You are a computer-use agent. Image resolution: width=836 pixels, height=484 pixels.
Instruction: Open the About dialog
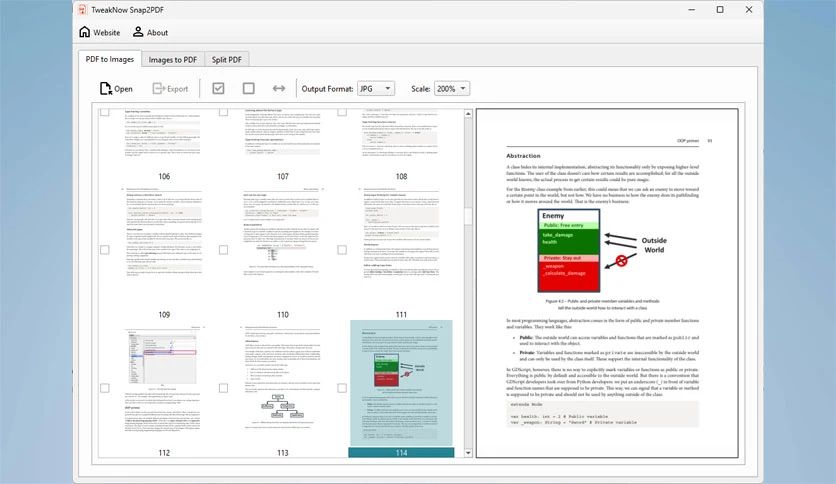pos(150,32)
